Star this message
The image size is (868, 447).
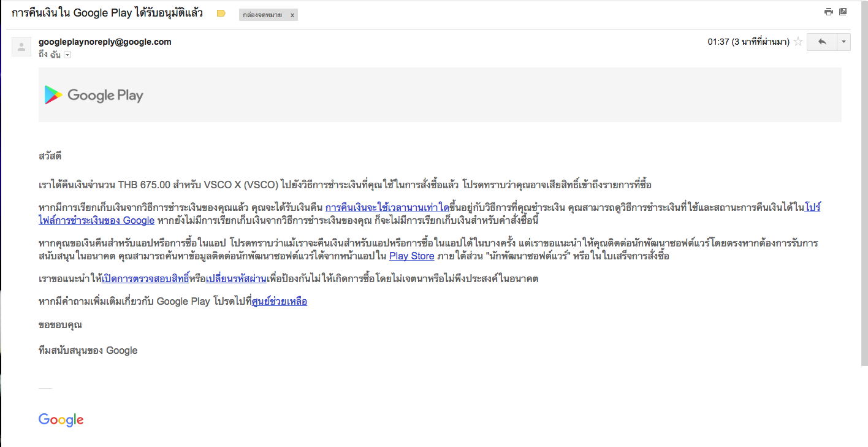tap(798, 42)
